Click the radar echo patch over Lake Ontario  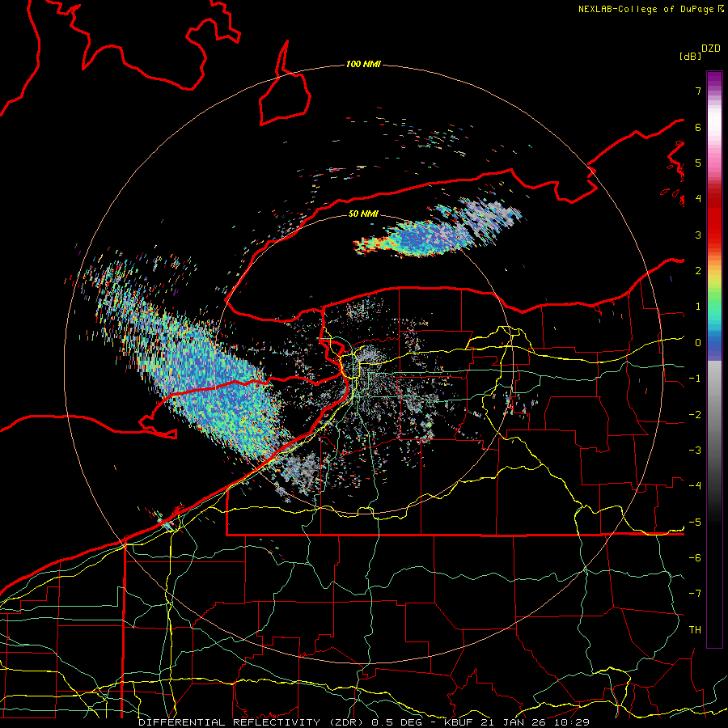[437, 228]
